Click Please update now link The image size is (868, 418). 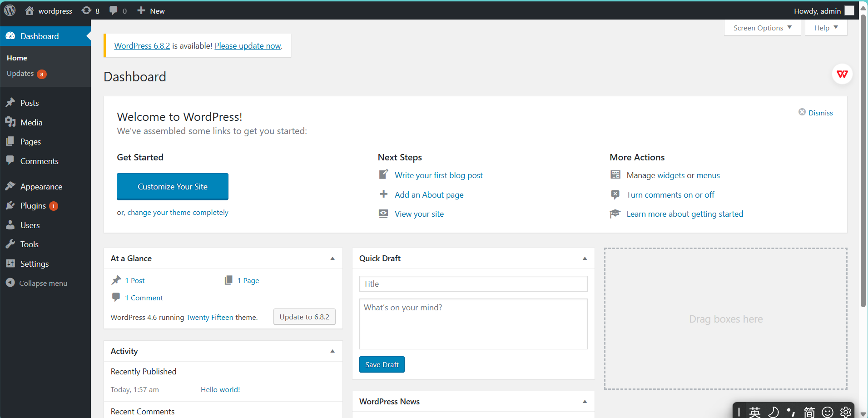(x=248, y=45)
